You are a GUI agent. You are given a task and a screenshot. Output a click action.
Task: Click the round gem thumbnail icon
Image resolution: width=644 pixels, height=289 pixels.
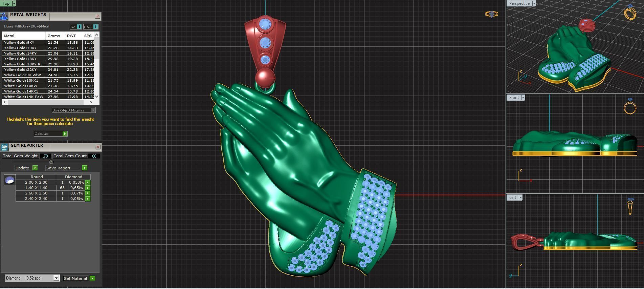(9, 180)
